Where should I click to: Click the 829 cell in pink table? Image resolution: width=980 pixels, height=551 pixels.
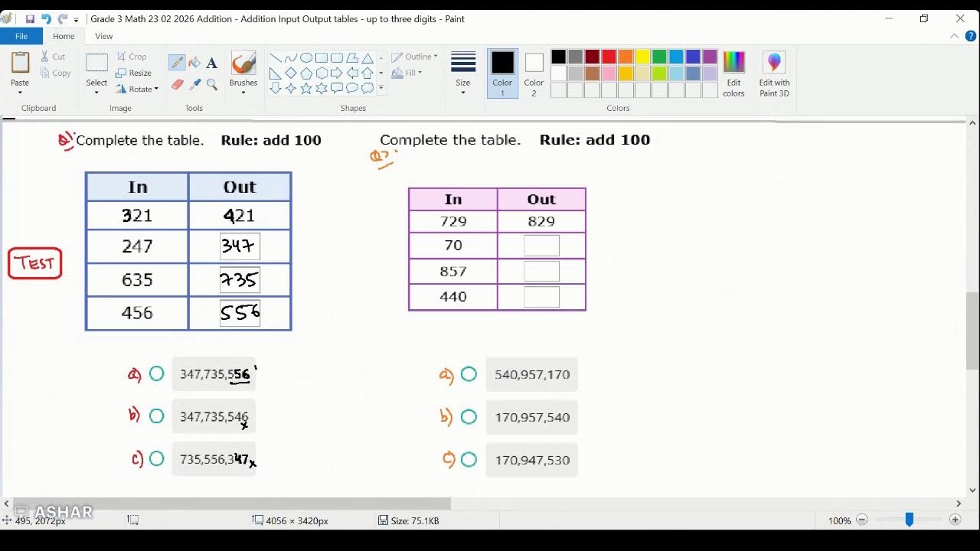[x=541, y=221]
